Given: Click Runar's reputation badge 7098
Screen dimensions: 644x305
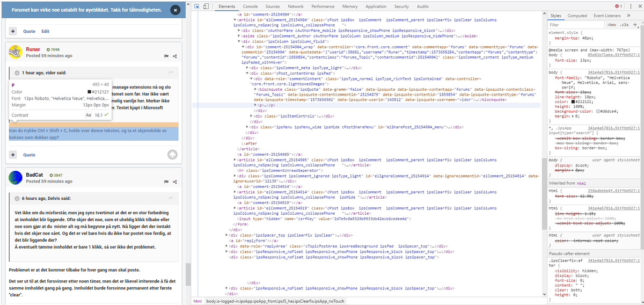Looking at the screenshot, I should pyautogui.click(x=53, y=49).
